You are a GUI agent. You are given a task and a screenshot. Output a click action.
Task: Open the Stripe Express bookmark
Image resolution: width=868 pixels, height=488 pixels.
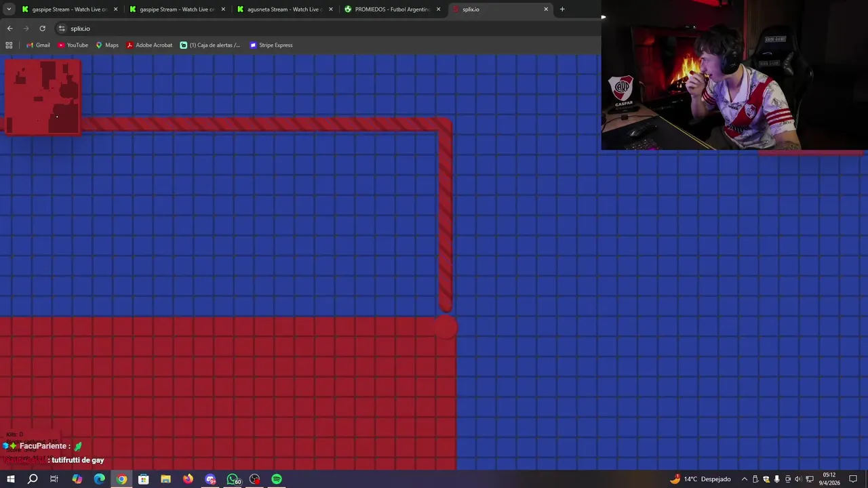point(271,45)
